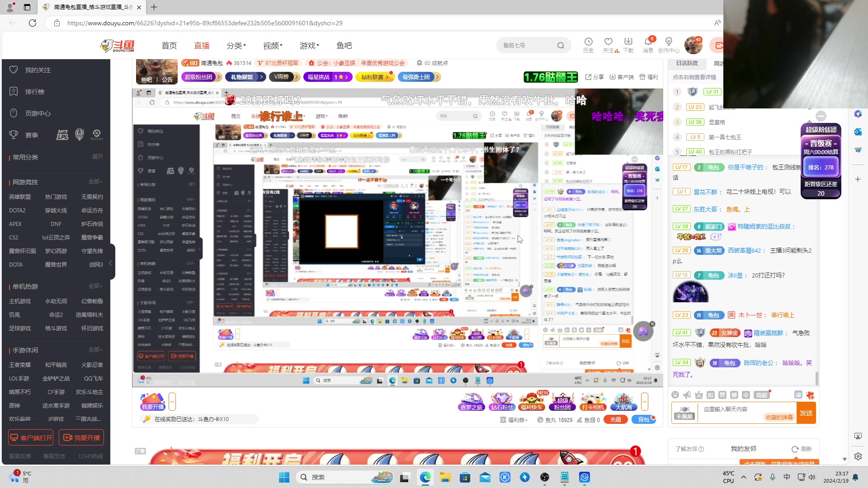Screen dimensions: 868x488
Task: Click the 发送 send button
Action: [806, 413]
